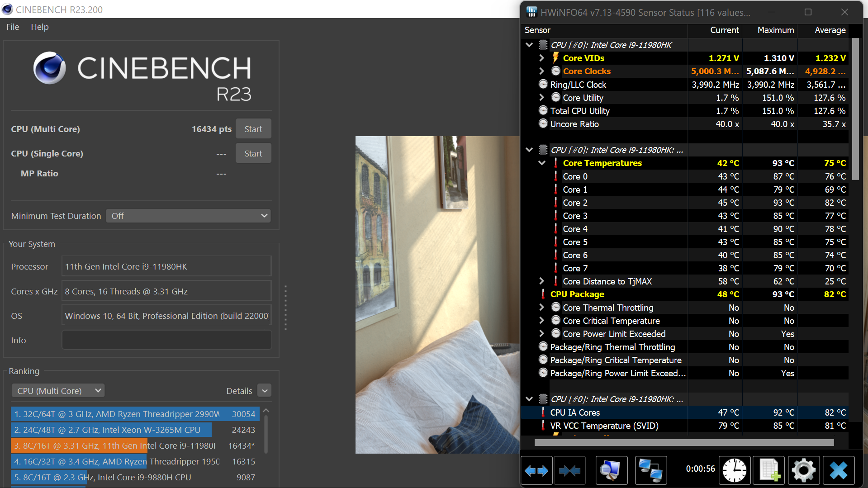Collapse the first CPU i9-11980HK group
The width and height of the screenshot is (868, 488).
(x=529, y=45)
